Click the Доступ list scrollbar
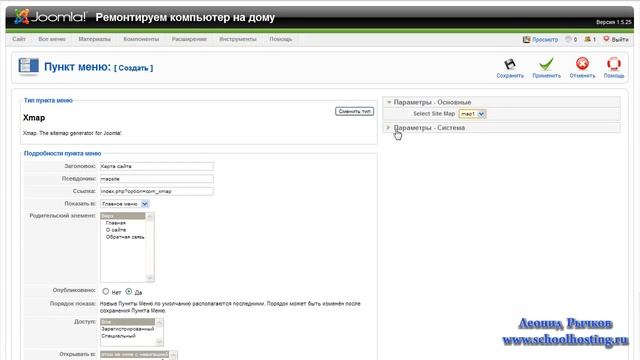This screenshot has width=640, height=360. (159, 332)
